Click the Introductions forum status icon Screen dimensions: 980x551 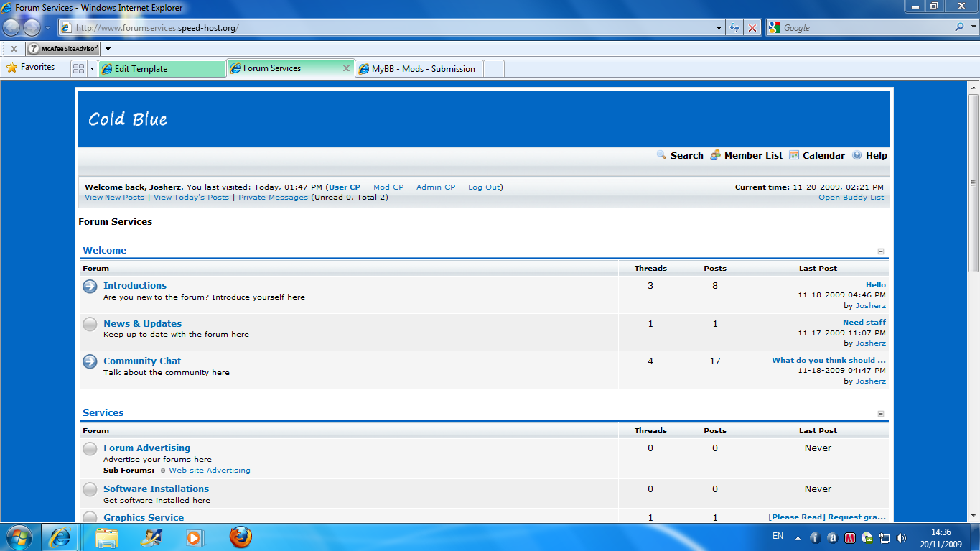pyautogui.click(x=90, y=287)
